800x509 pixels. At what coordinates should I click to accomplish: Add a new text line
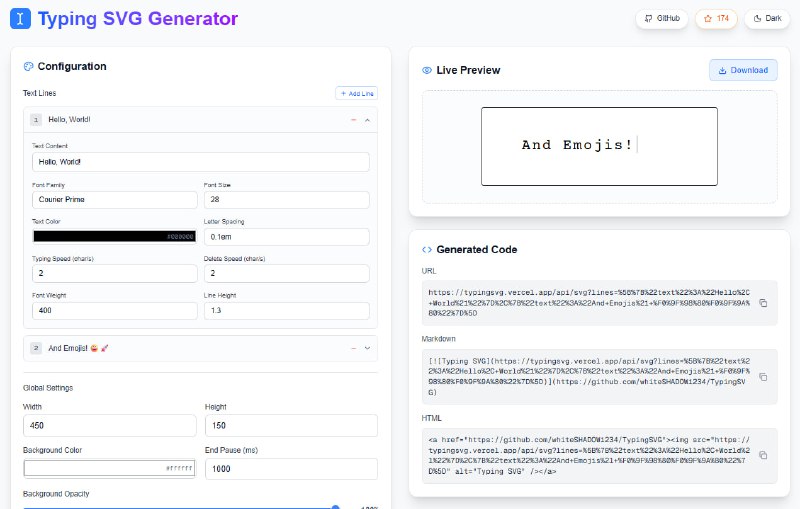pyautogui.click(x=356, y=93)
